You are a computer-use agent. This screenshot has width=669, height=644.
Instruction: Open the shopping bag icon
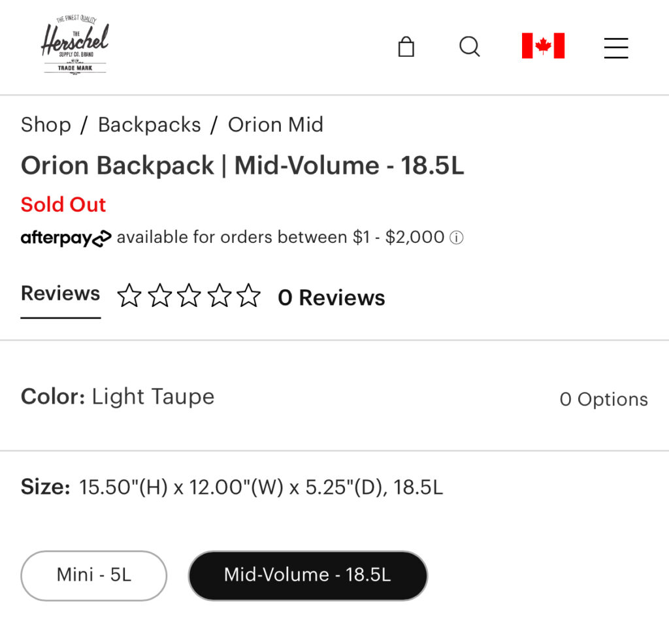coord(406,47)
